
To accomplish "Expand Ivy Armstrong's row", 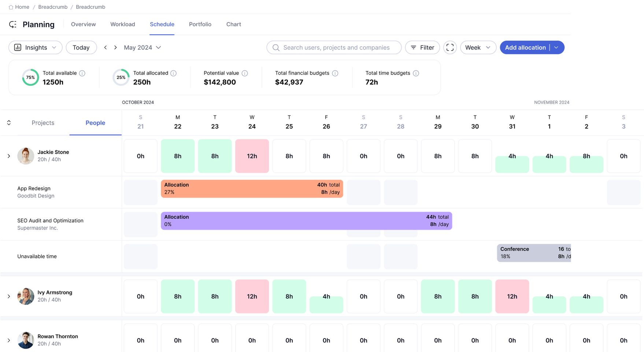I will [x=9, y=296].
